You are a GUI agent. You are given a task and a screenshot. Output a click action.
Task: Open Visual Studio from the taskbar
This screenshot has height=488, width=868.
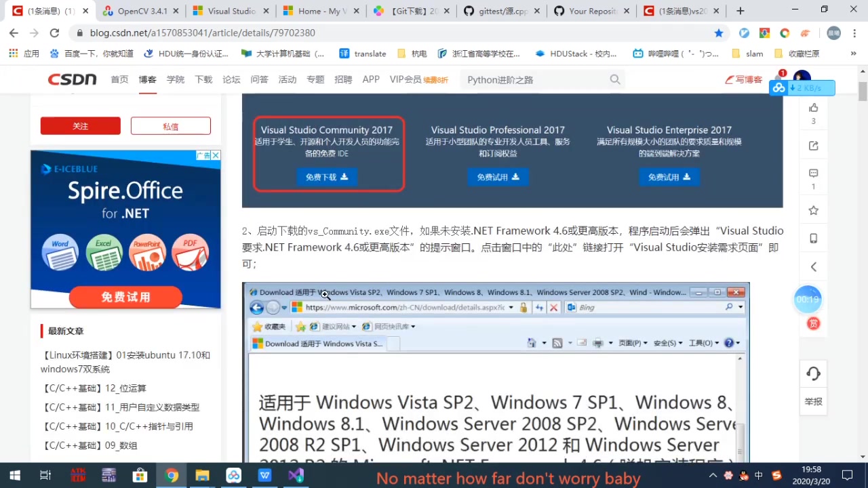pos(296,475)
